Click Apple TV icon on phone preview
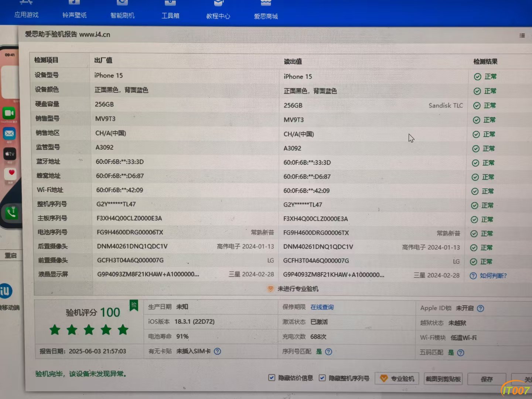Image resolution: width=532 pixels, height=399 pixels. (x=10, y=154)
